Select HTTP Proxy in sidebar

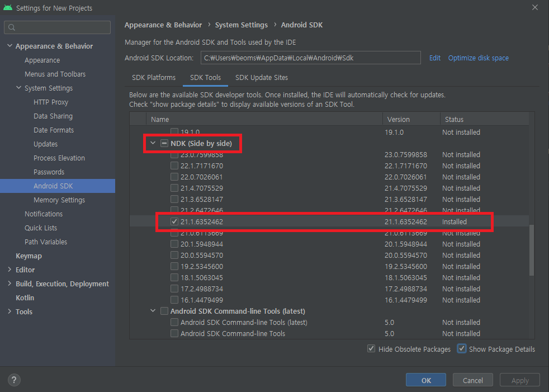(x=51, y=102)
